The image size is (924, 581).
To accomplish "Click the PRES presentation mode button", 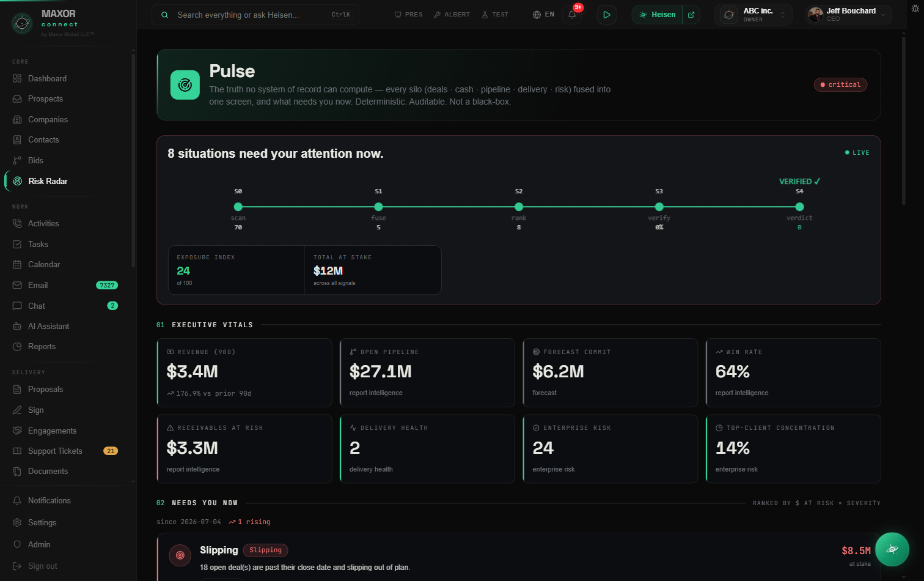I will click(x=408, y=15).
